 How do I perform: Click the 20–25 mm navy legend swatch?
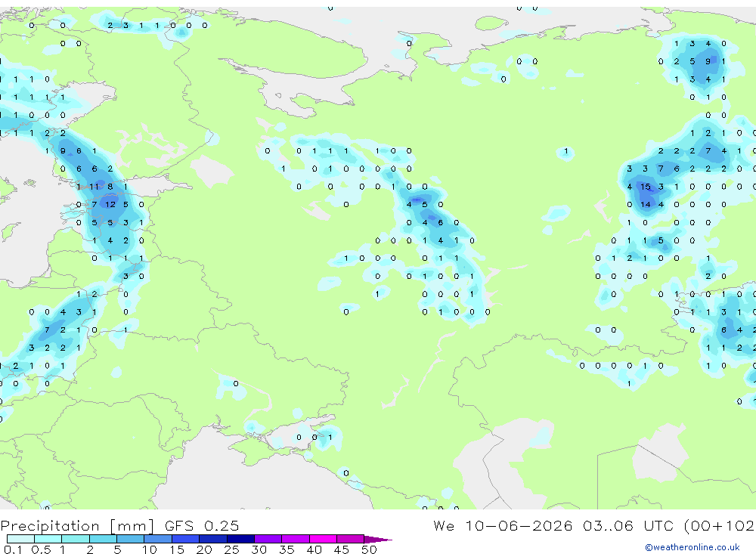tap(213, 539)
